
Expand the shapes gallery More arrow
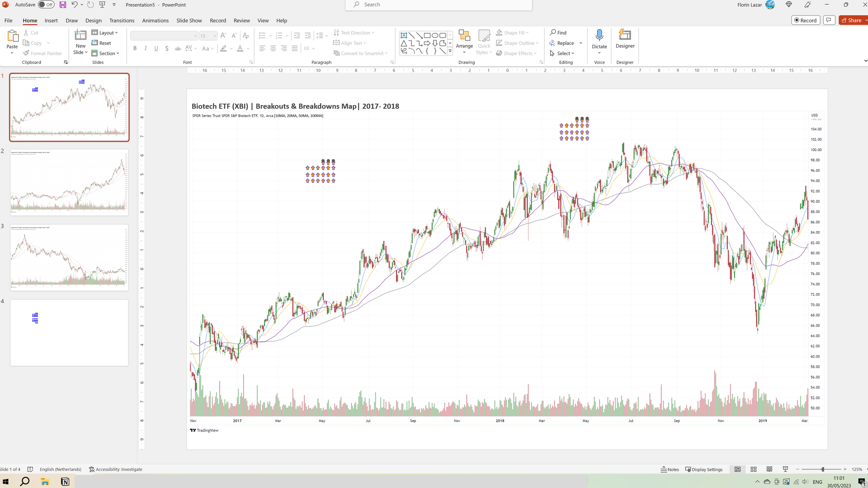450,51
